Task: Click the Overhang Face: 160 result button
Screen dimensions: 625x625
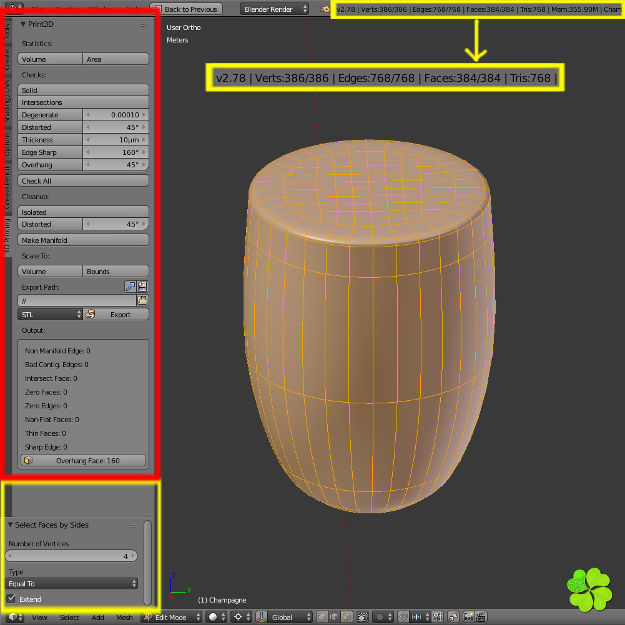Action: click(83, 460)
